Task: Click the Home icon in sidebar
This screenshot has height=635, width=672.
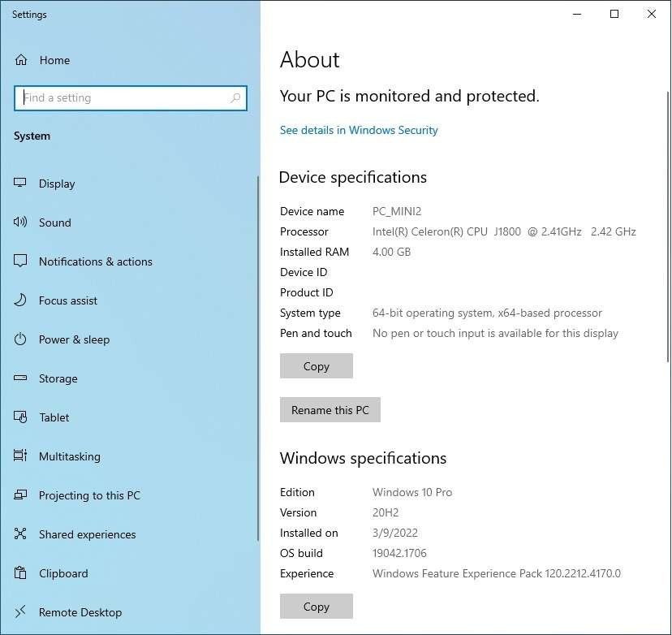Action: click(x=21, y=60)
